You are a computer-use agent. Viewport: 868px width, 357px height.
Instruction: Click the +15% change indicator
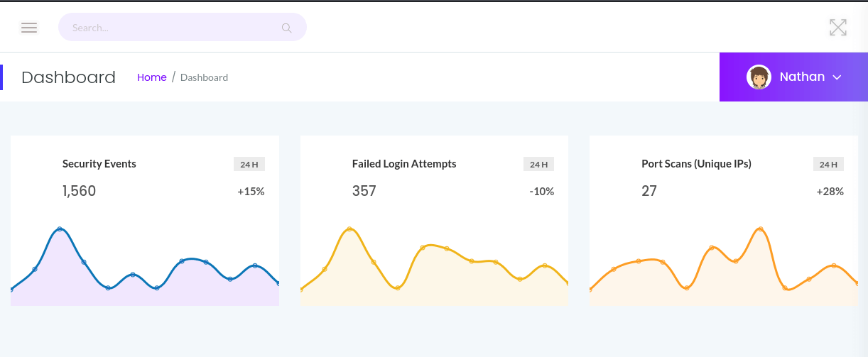[251, 192]
